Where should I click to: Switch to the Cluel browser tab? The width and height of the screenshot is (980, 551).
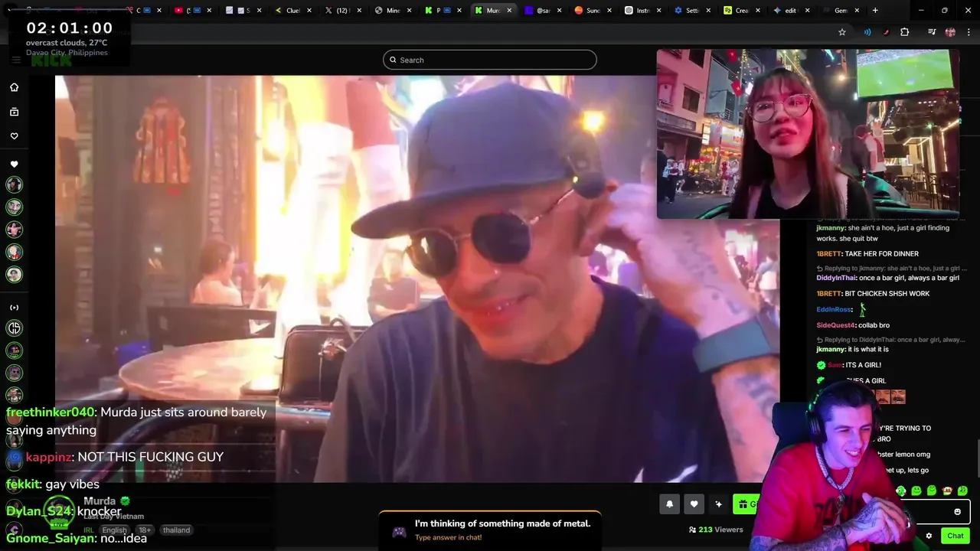tap(292, 11)
